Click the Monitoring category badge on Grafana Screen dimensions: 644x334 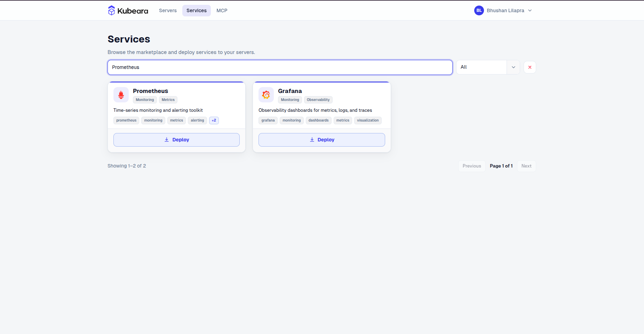coord(290,100)
